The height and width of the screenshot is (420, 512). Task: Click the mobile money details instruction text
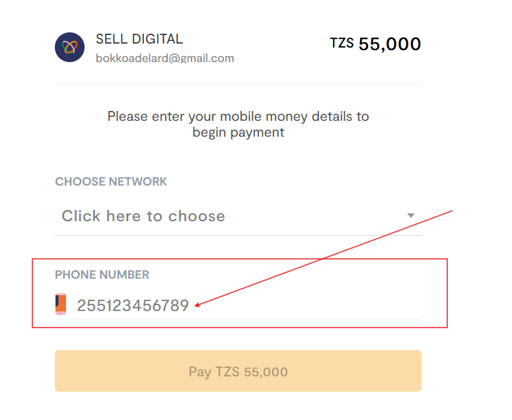(238, 124)
